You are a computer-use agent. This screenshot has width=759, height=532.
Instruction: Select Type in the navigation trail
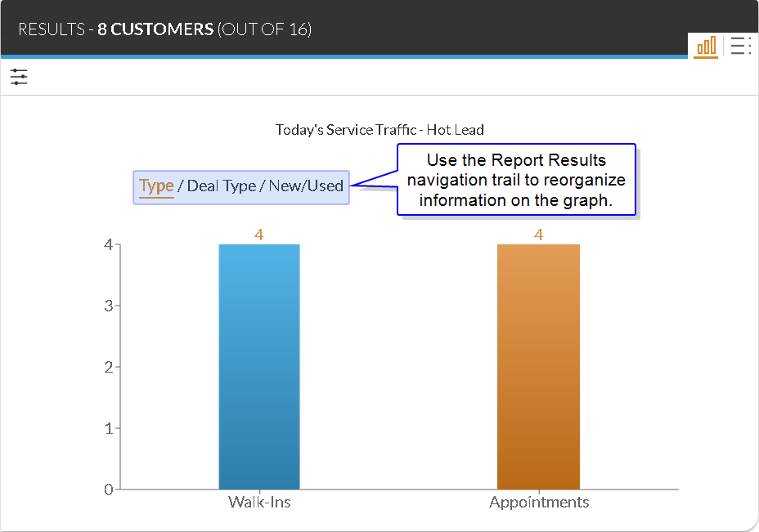[x=156, y=186]
